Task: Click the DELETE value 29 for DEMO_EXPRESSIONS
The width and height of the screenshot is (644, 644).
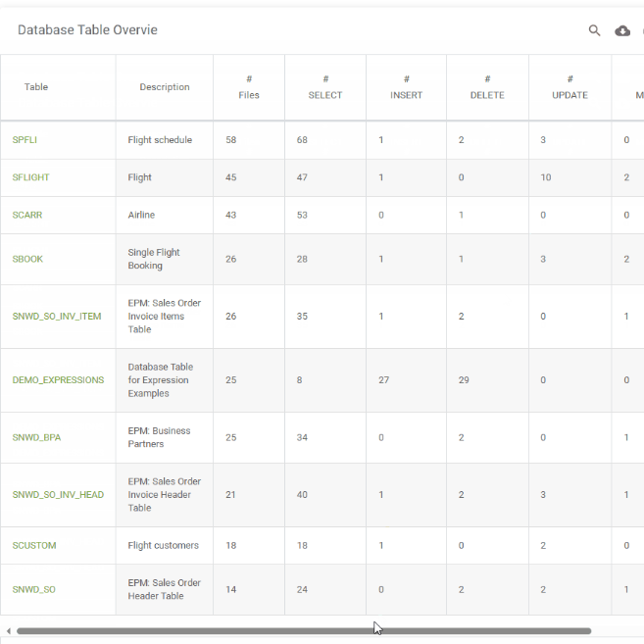Action: tap(464, 380)
